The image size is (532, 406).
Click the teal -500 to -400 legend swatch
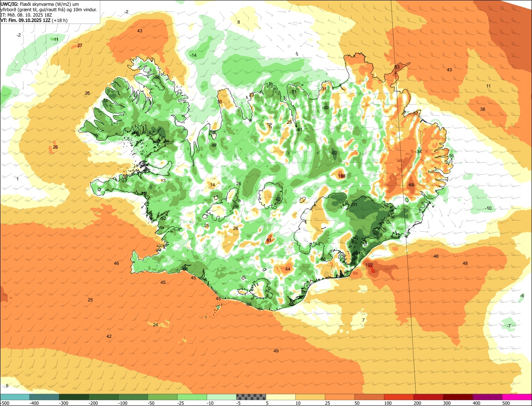pos(15,396)
